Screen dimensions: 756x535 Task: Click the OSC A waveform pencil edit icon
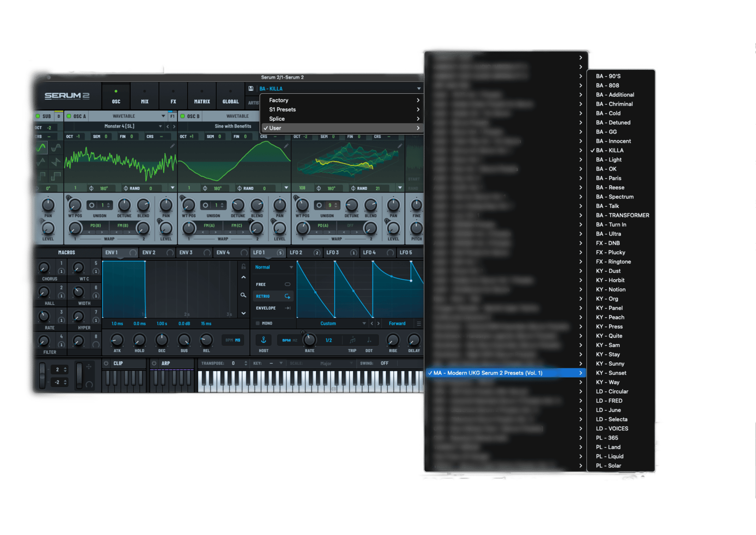click(x=172, y=146)
